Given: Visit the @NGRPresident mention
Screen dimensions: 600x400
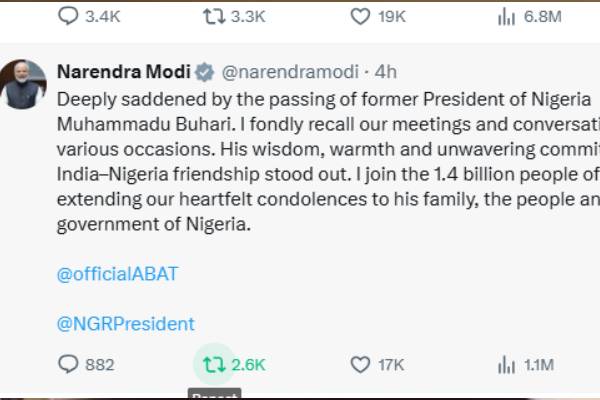Looking at the screenshot, I should point(125,323).
